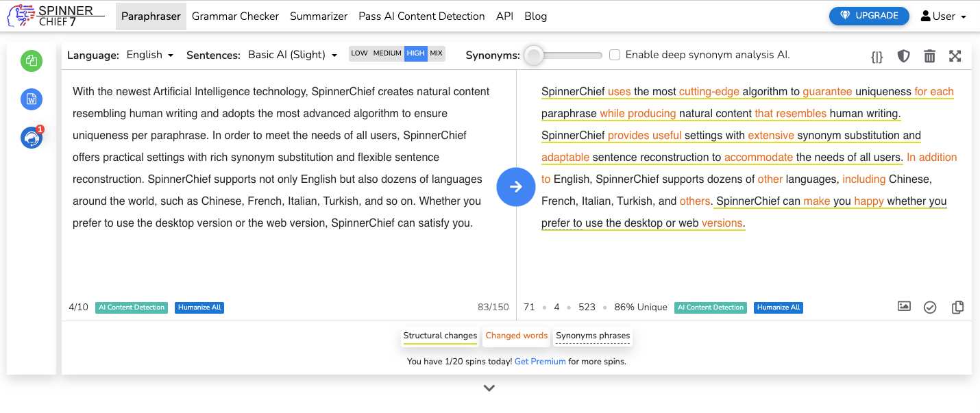This screenshot has width=980, height=413.
Task: Click the green copy icon in left sidebar
Action: [x=32, y=61]
